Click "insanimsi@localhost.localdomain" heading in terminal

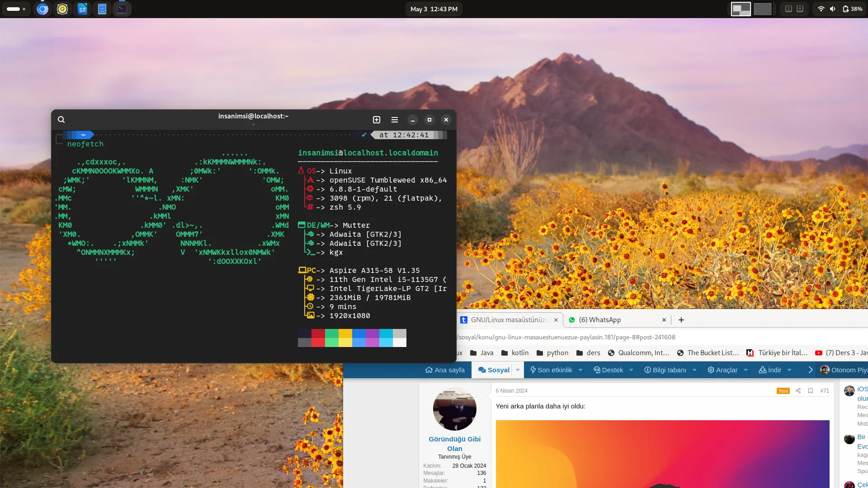point(368,153)
